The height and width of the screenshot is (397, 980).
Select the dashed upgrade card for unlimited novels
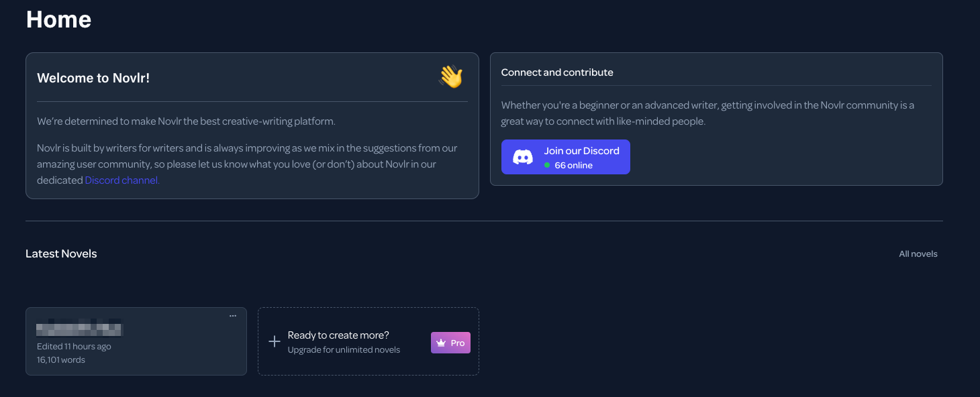pyautogui.click(x=368, y=341)
